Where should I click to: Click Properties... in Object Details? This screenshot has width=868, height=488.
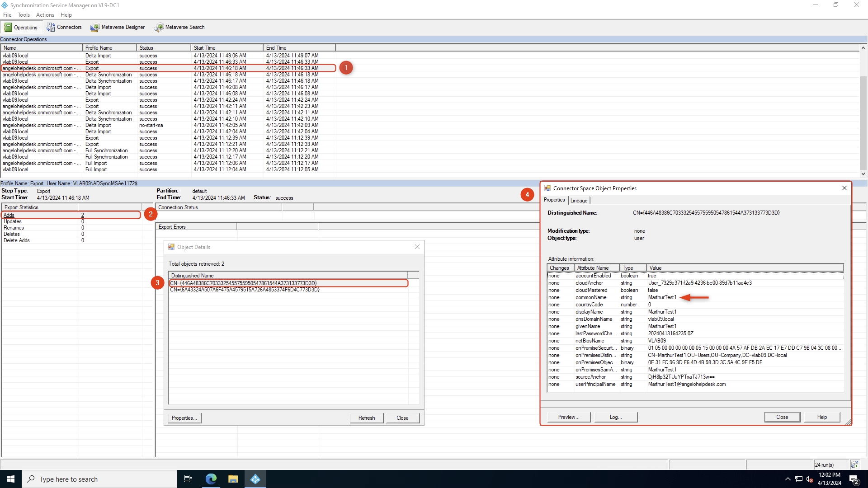pyautogui.click(x=184, y=418)
